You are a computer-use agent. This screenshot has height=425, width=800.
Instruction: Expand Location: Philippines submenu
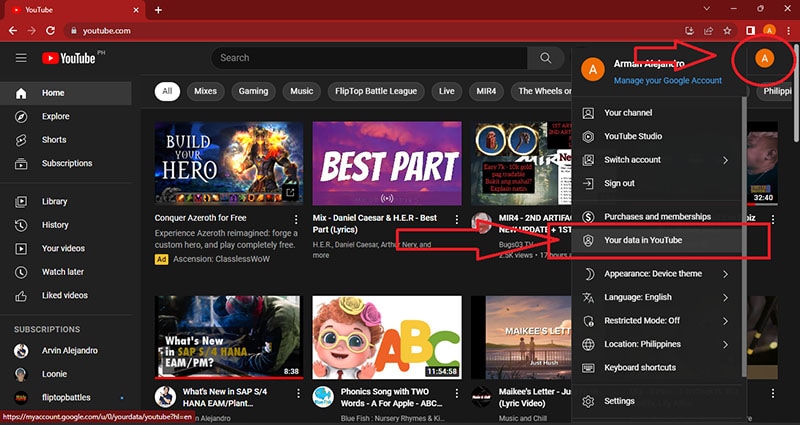point(725,344)
